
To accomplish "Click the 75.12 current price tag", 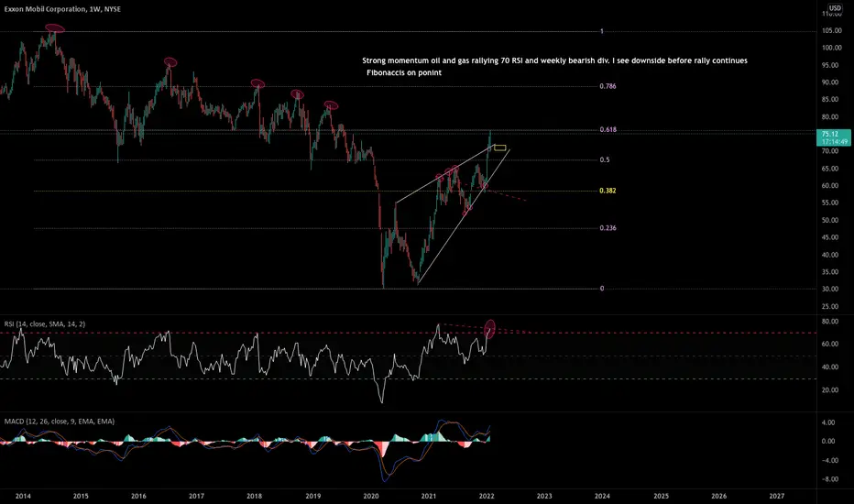I will click(x=834, y=137).
